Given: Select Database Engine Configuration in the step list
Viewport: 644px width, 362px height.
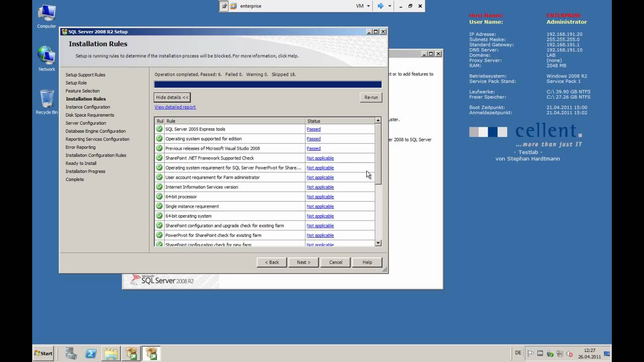Looking at the screenshot, I should pyautogui.click(x=96, y=131).
